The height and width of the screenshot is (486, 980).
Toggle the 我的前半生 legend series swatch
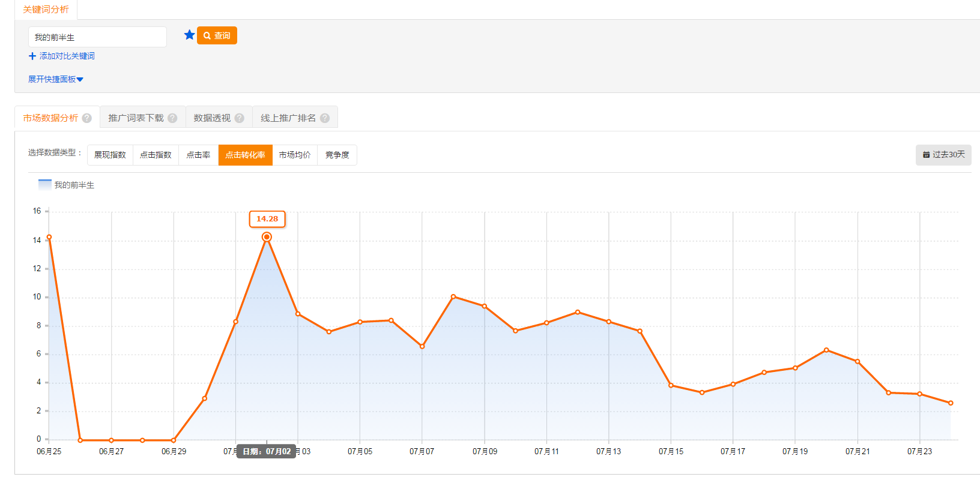point(45,185)
